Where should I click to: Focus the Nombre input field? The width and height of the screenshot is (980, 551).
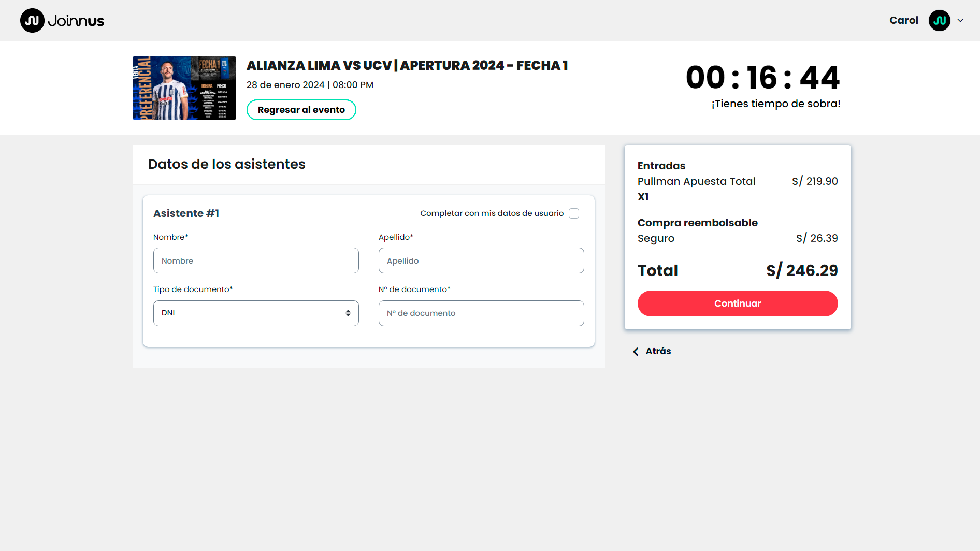[256, 260]
